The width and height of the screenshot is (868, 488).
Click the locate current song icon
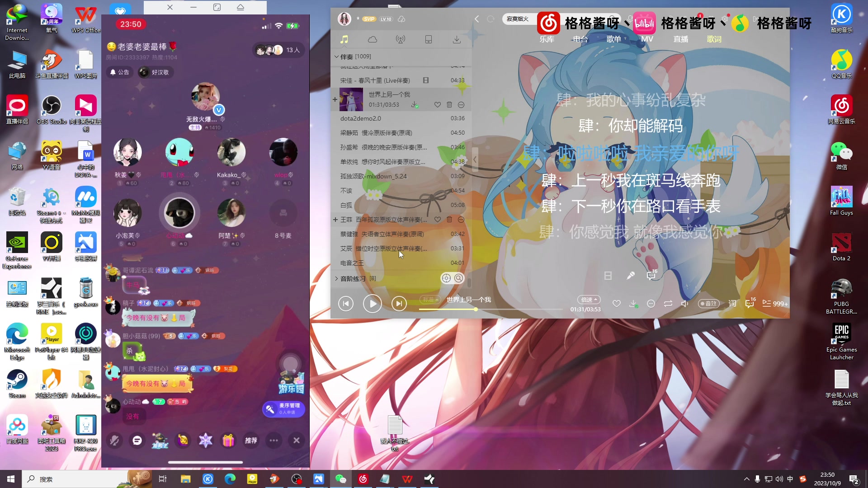pos(446,278)
